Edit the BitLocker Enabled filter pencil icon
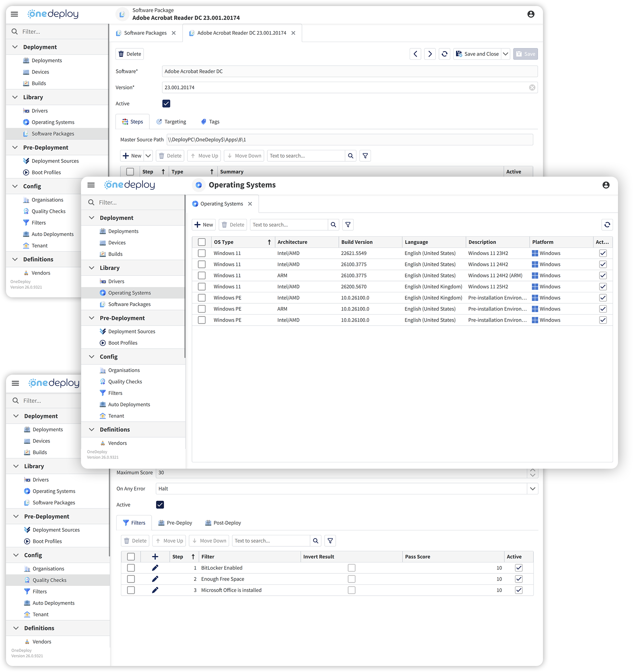 pyautogui.click(x=155, y=568)
